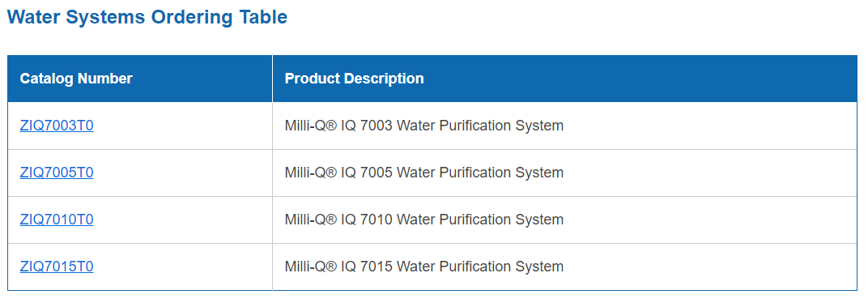Follow the ZIQ7010T0 catalog number link

[x=57, y=220]
